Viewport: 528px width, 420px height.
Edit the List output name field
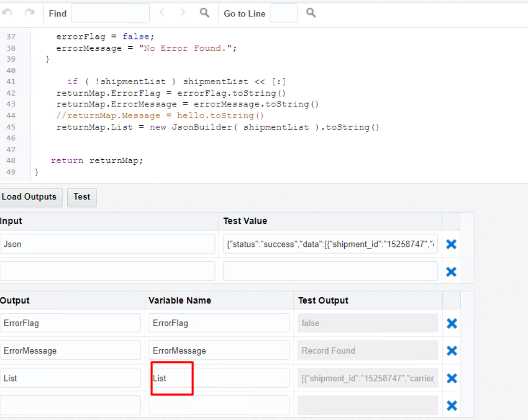[x=70, y=378]
